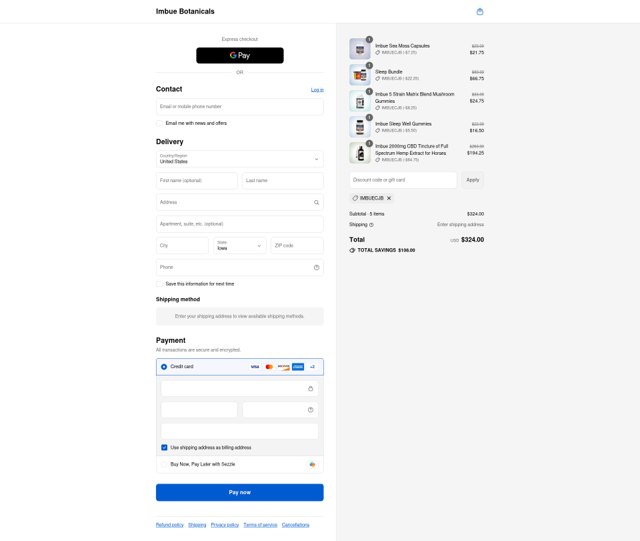
Task: Click the Imbue Sleep Well Gummies thumbnail
Action: (x=360, y=127)
